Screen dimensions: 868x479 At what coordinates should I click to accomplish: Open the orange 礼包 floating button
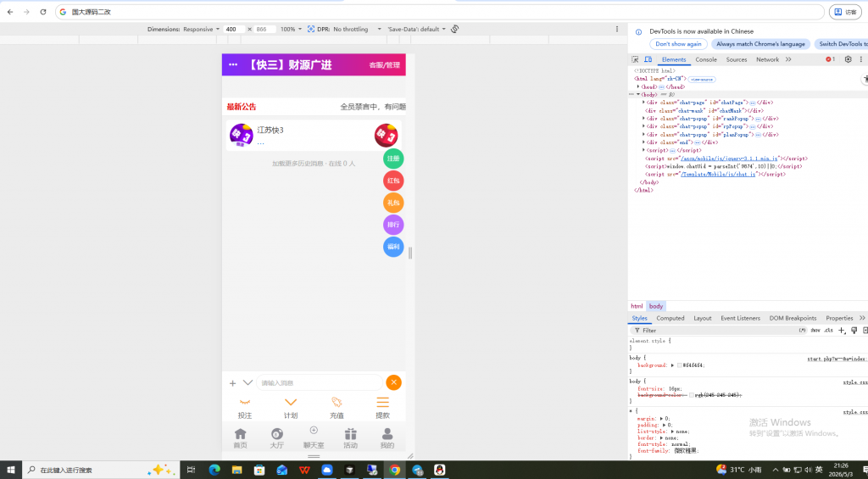pyautogui.click(x=393, y=203)
